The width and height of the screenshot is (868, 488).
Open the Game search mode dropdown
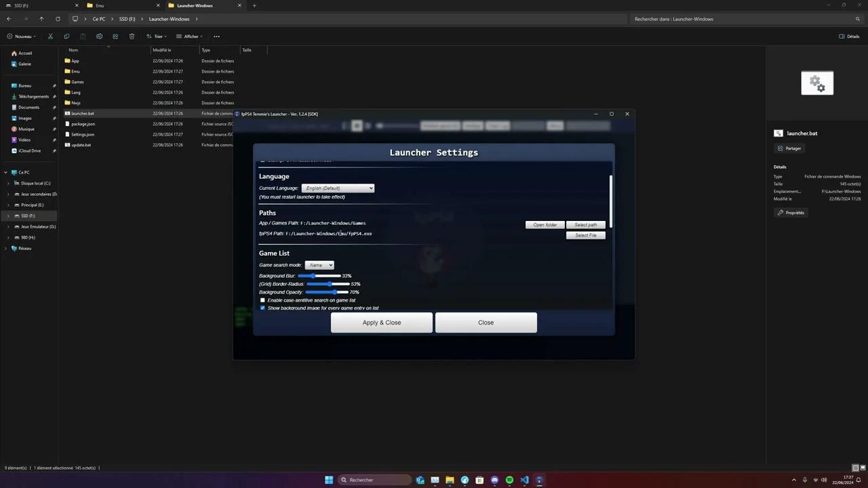coord(319,265)
